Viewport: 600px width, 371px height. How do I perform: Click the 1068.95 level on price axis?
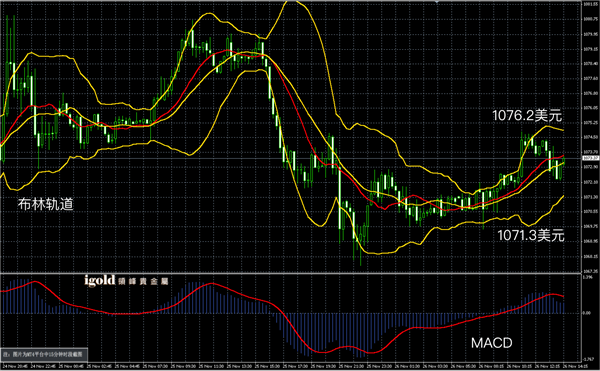[591, 241]
